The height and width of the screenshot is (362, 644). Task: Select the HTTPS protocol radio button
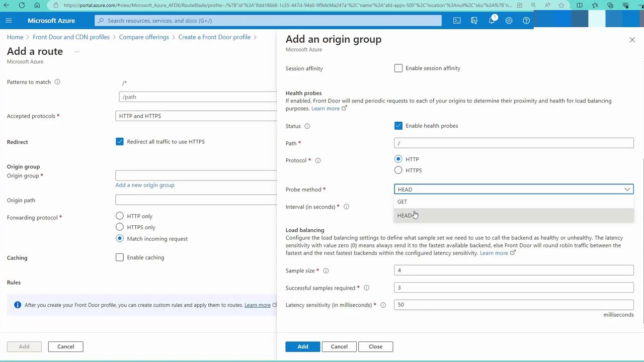(x=398, y=170)
